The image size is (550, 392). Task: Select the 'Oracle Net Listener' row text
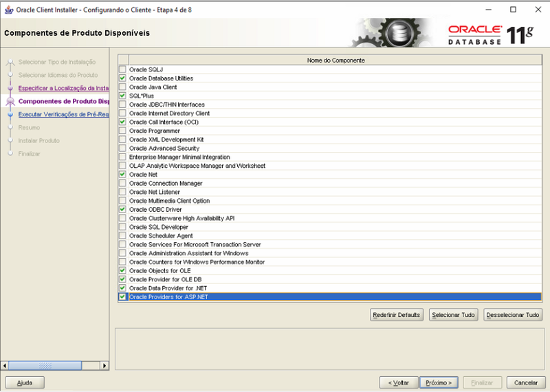pyautogui.click(x=154, y=192)
